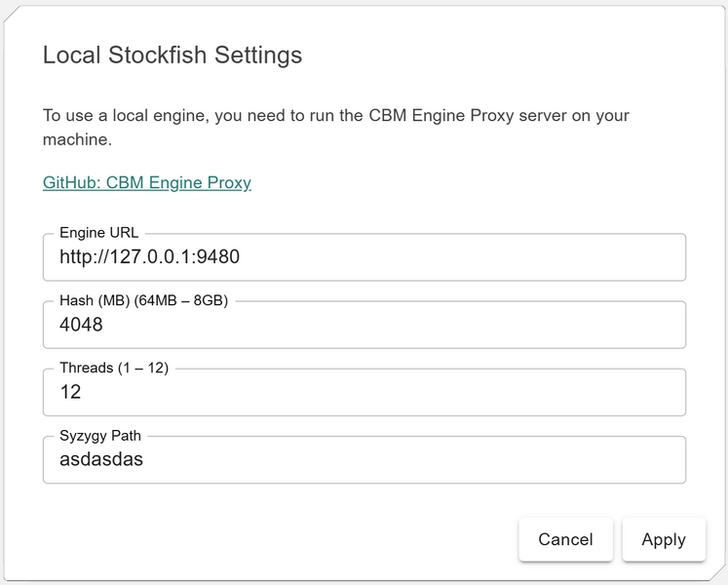Click the Syzygy Path label
Screen dimensions: 728x585
point(100,435)
